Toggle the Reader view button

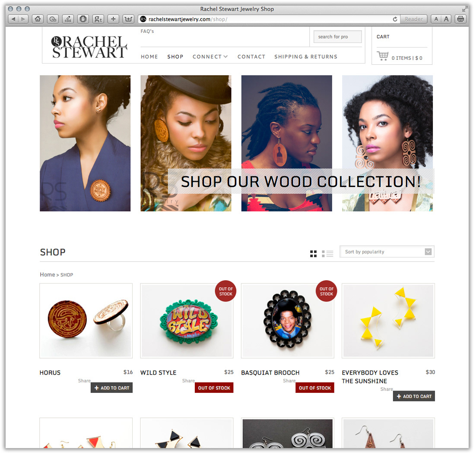[x=413, y=19]
